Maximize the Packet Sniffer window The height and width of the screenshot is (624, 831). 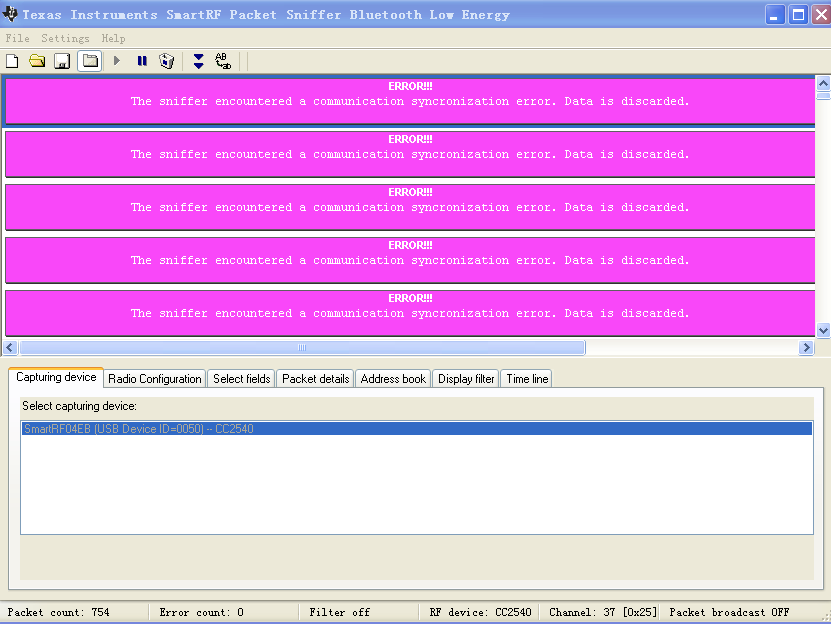click(798, 14)
